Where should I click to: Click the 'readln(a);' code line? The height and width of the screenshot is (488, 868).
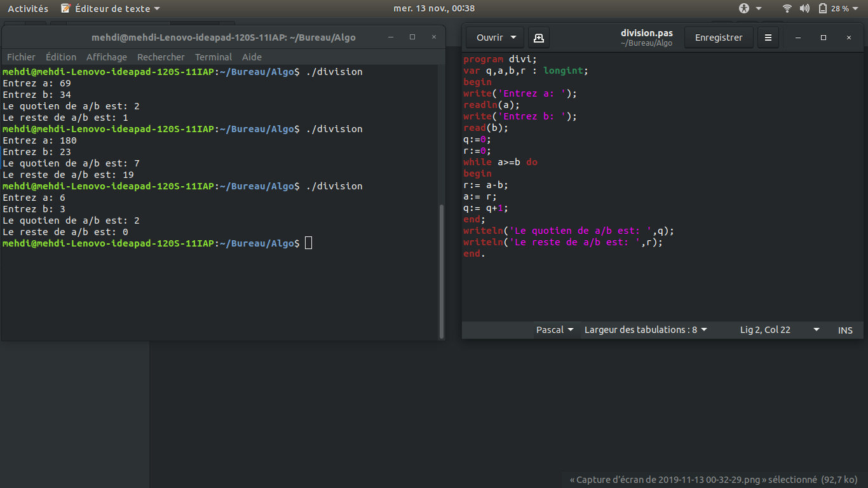tap(492, 105)
